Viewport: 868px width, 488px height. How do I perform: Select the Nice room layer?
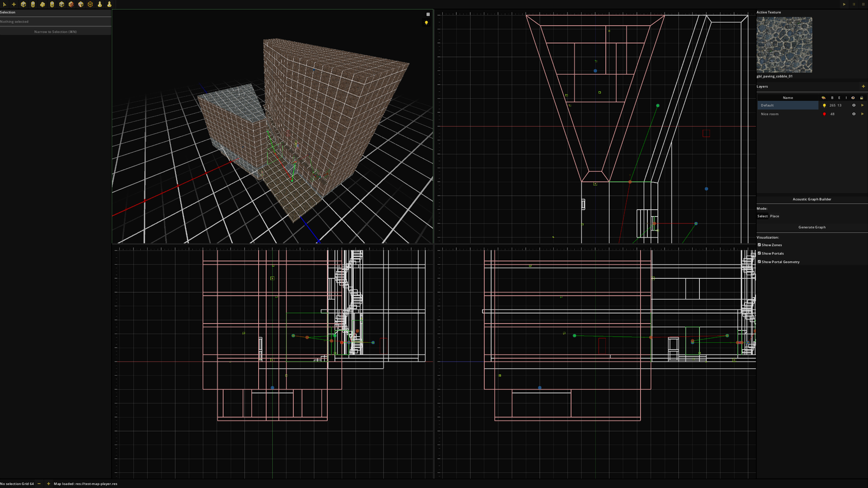(788, 114)
